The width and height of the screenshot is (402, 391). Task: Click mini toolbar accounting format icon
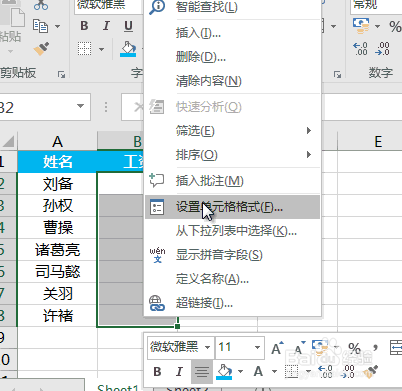319,348
